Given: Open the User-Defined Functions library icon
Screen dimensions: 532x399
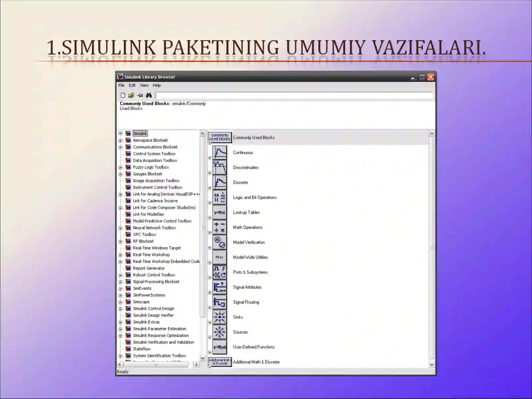Looking at the screenshot, I should tap(220, 347).
